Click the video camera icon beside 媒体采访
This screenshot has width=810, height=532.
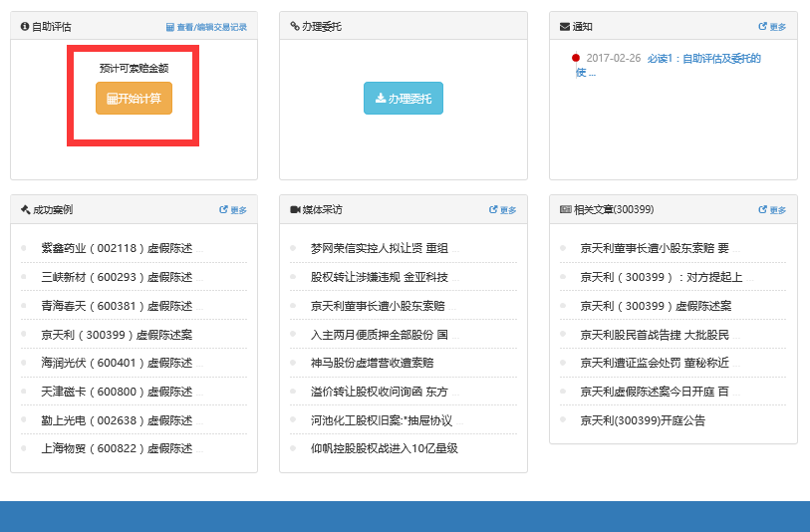click(x=295, y=210)
